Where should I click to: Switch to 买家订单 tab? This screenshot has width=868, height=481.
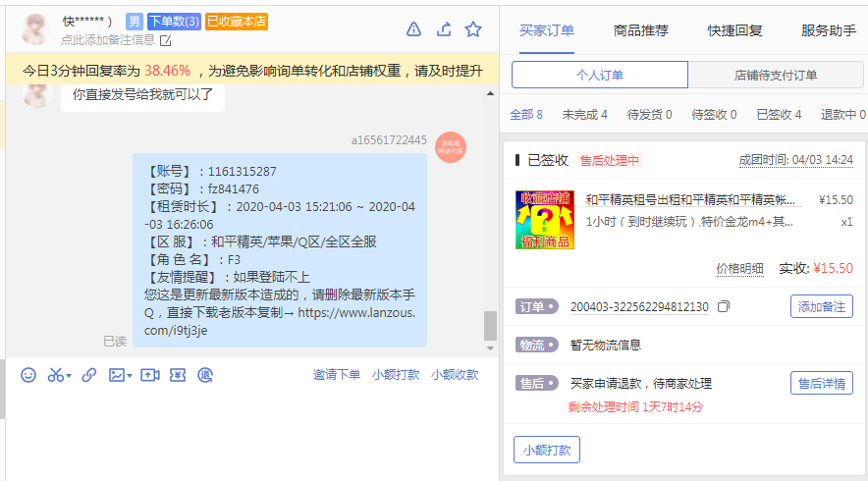(547, 30)
